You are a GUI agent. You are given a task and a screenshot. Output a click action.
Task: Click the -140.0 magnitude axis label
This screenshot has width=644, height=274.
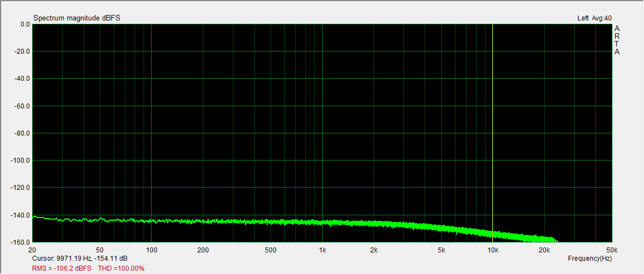click(21, 215)
